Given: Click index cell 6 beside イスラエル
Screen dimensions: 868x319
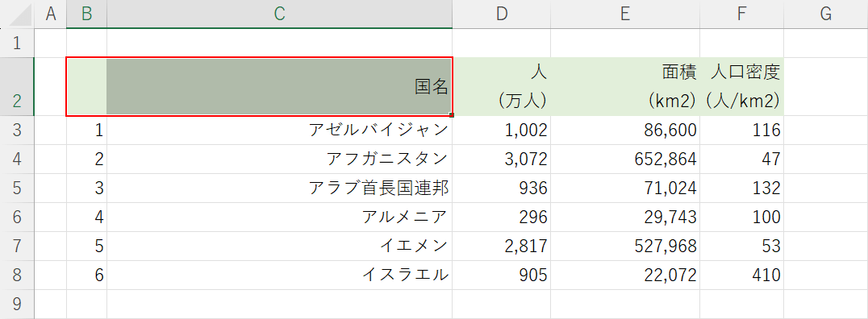Looking at the screenshot, I should click(87, 275).
